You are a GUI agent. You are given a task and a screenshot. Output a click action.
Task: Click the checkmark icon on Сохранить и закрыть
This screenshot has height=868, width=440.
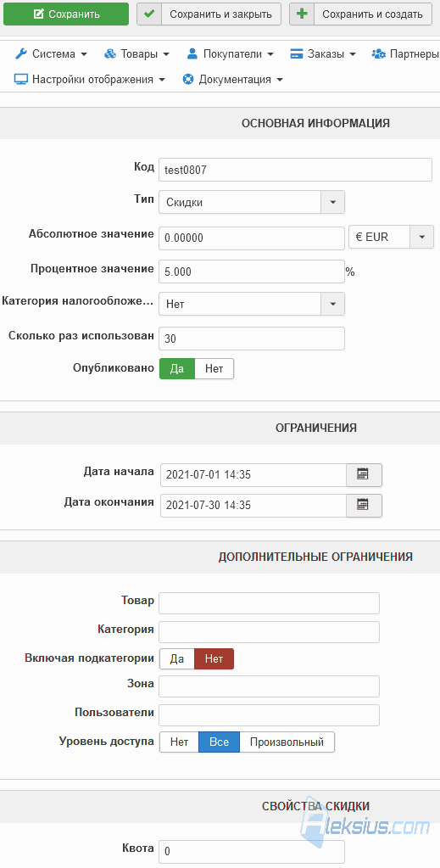(x=149, y=14)
